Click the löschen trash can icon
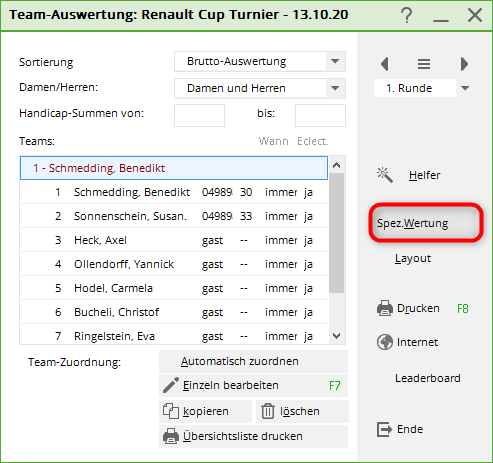493x463 pixels. 268,411
